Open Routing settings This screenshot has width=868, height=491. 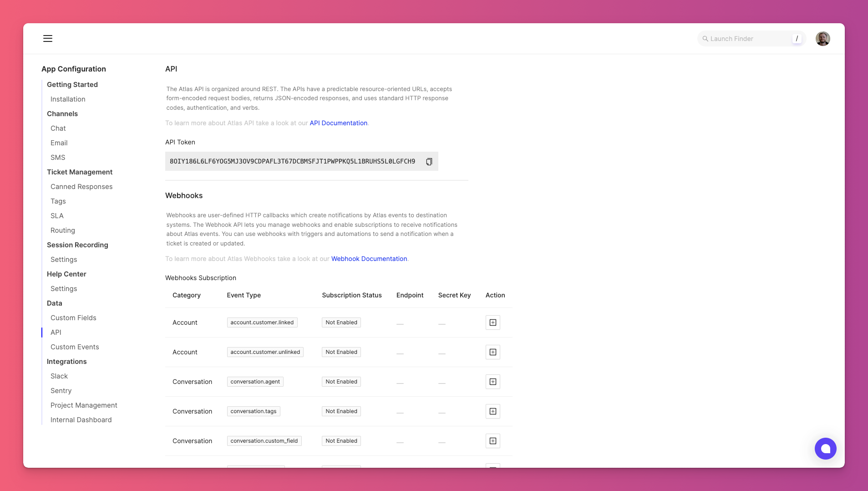pos(63,230)
